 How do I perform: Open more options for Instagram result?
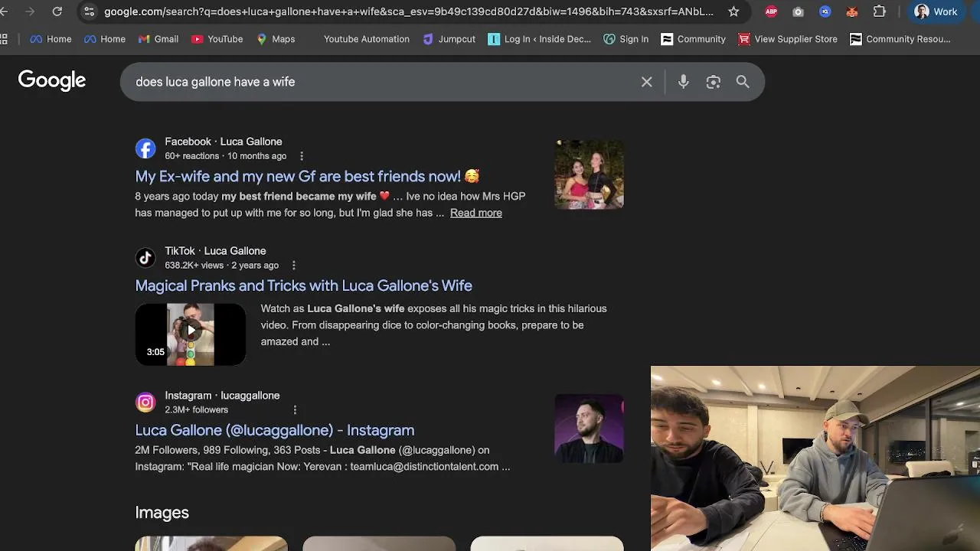pos(295,410)
